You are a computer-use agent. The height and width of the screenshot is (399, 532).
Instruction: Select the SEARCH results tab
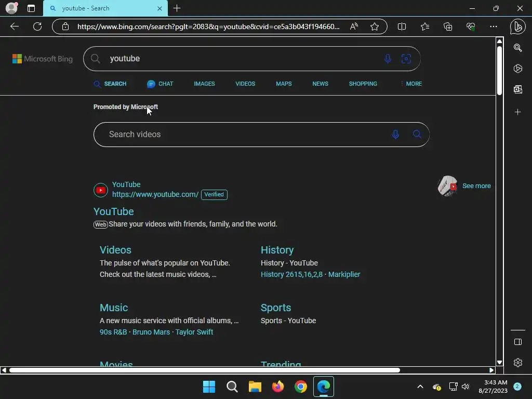tap(110, 84)
